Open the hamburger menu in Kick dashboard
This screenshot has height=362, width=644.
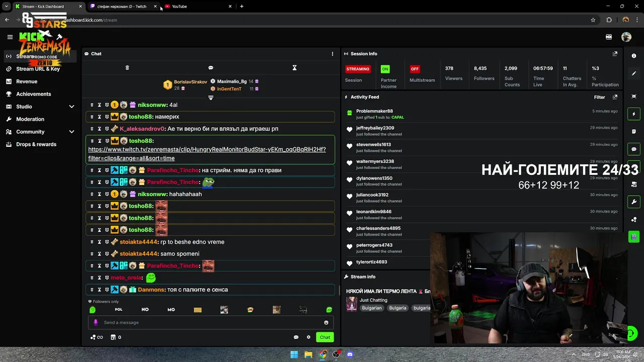click(10, 37)
